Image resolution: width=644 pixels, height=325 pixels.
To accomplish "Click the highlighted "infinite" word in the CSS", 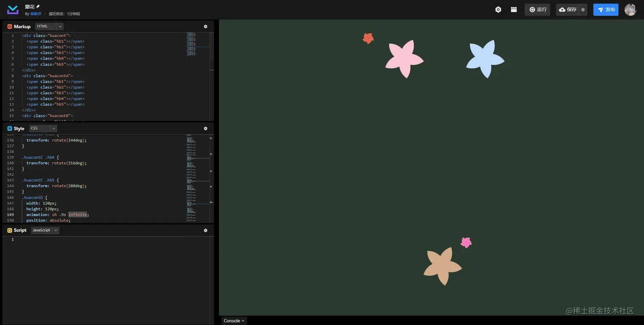I will pos(78,215).
